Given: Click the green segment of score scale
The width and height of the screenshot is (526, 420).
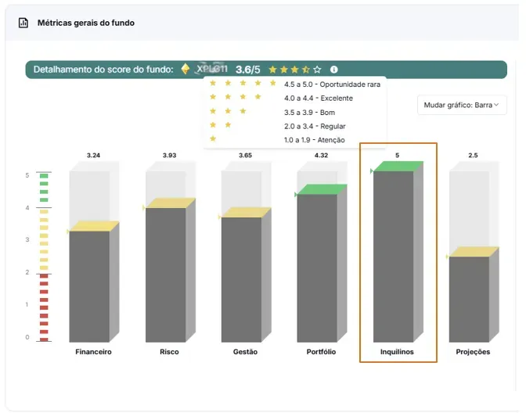Looking at the screenshot, I should click(44, 188).
